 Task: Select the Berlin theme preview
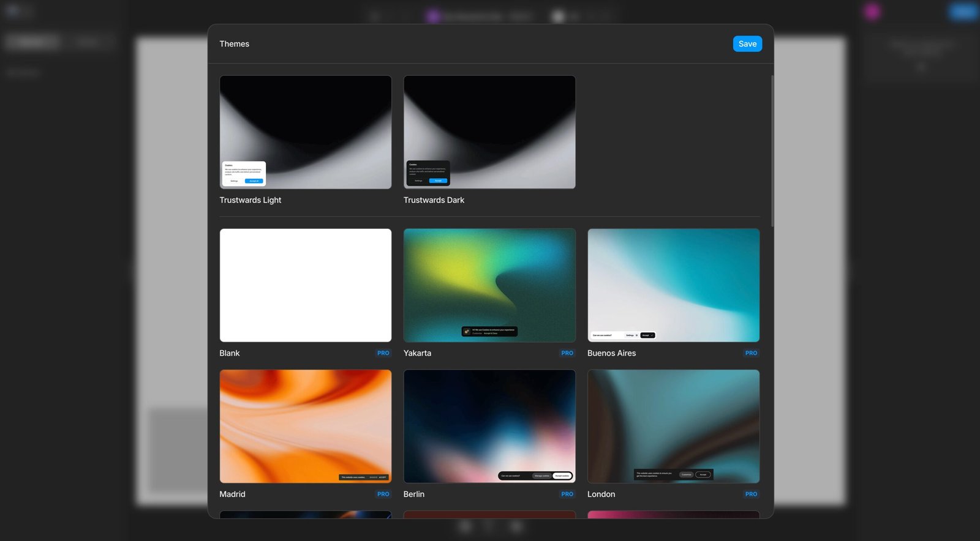tap(489, 426)
